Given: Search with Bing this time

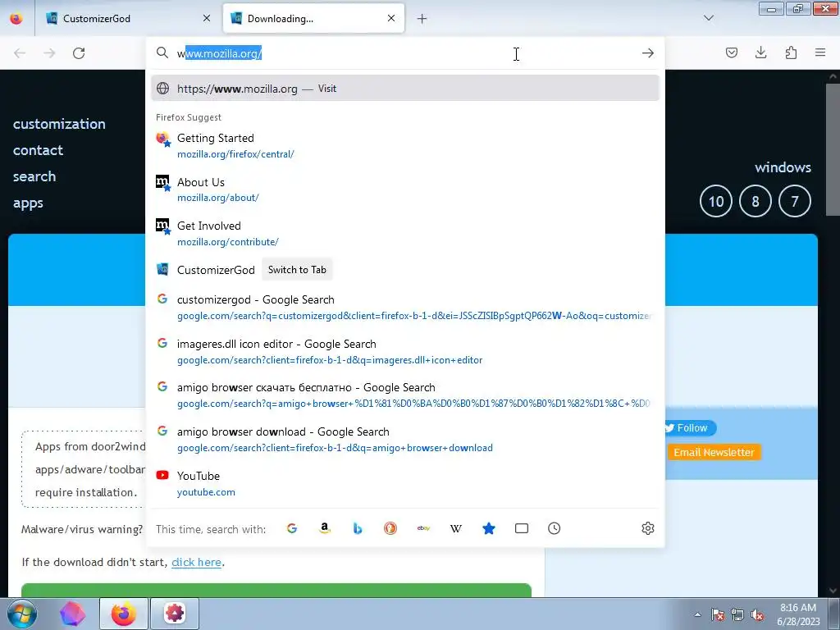Looking at the screenshot, I should pyautogui.click(x=358, y=528).
